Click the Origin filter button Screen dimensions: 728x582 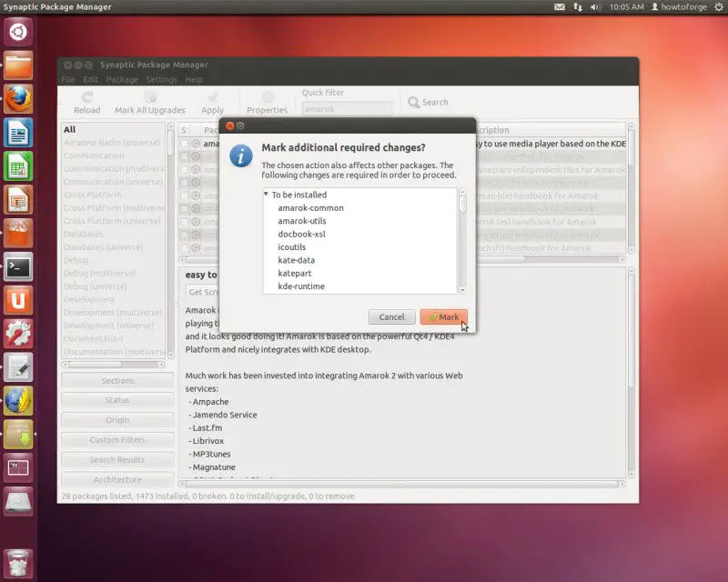(x=117, y=420)
